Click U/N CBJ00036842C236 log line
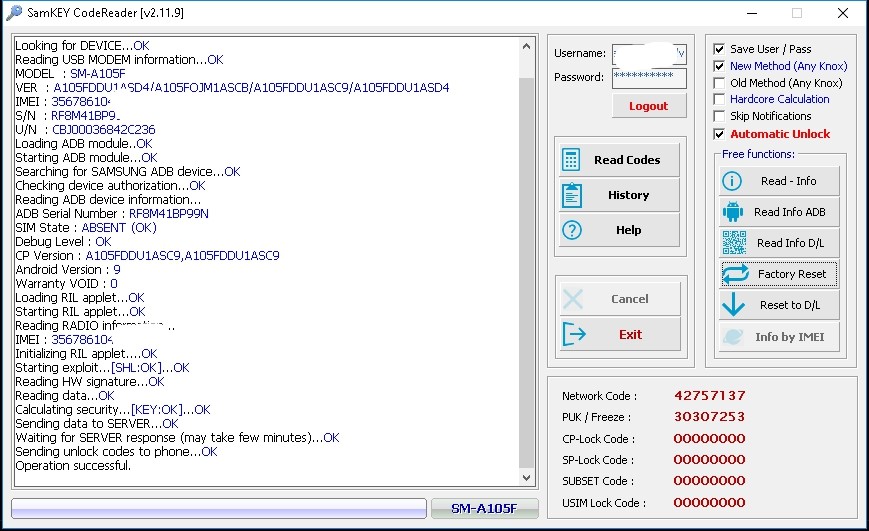 tap(85, 130)
